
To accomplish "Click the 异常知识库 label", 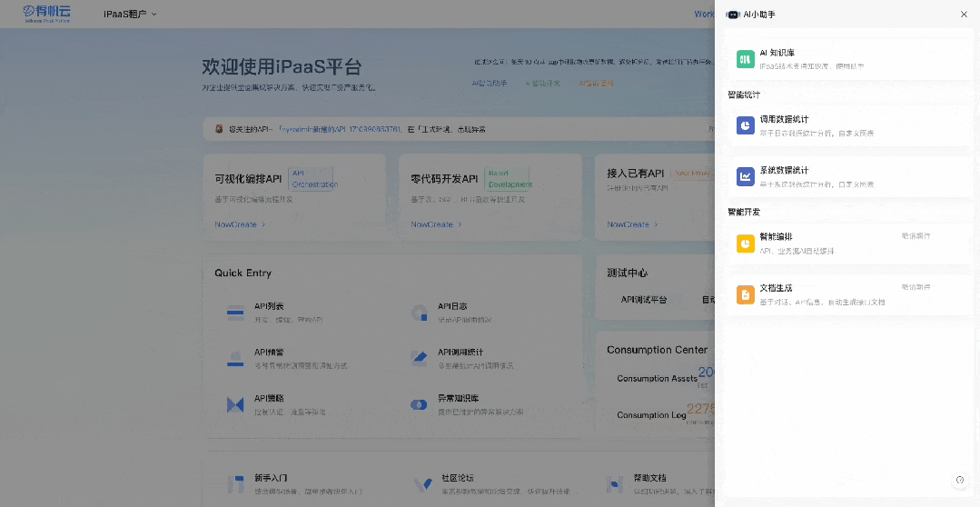I will pyautogui.click(x=458, y=398).
